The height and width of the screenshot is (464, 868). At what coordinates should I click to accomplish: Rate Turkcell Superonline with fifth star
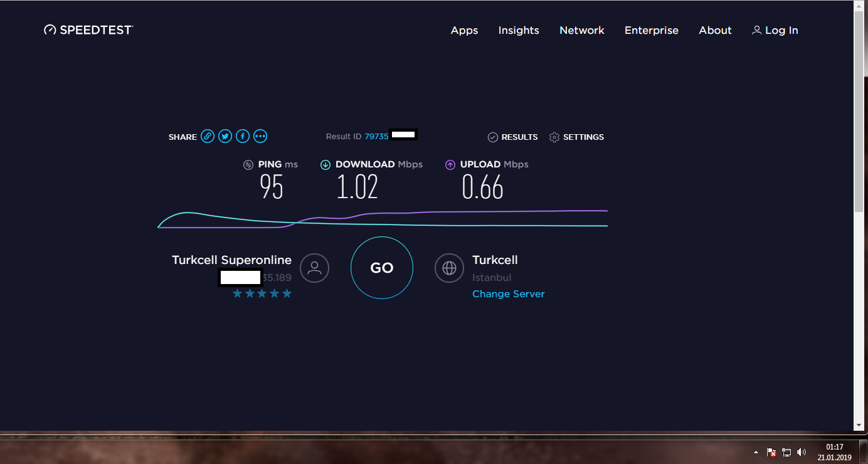tap(287, 293)
